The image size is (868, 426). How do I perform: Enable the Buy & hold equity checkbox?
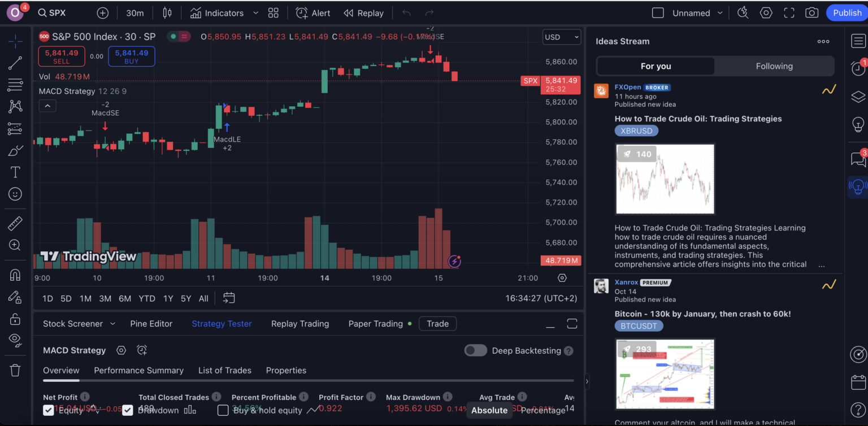(x=223, y=410)
